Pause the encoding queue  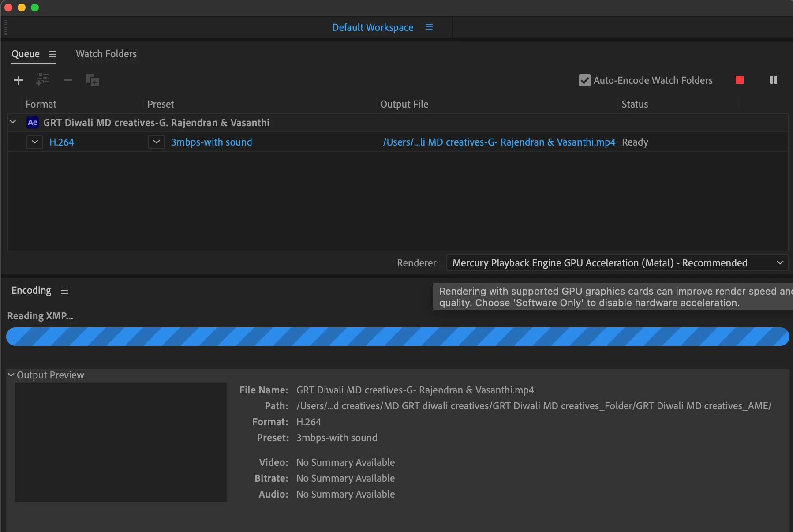point(774,80)
